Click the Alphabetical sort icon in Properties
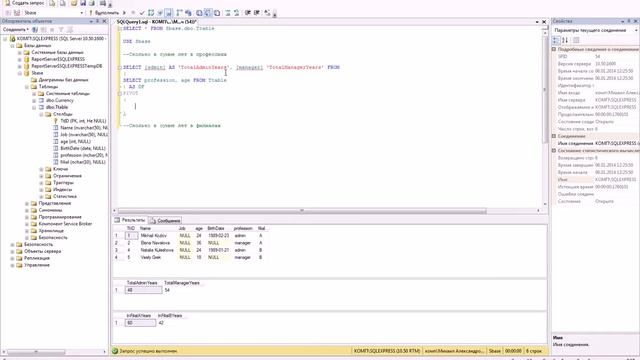The image size is (640, 360). 565,40
